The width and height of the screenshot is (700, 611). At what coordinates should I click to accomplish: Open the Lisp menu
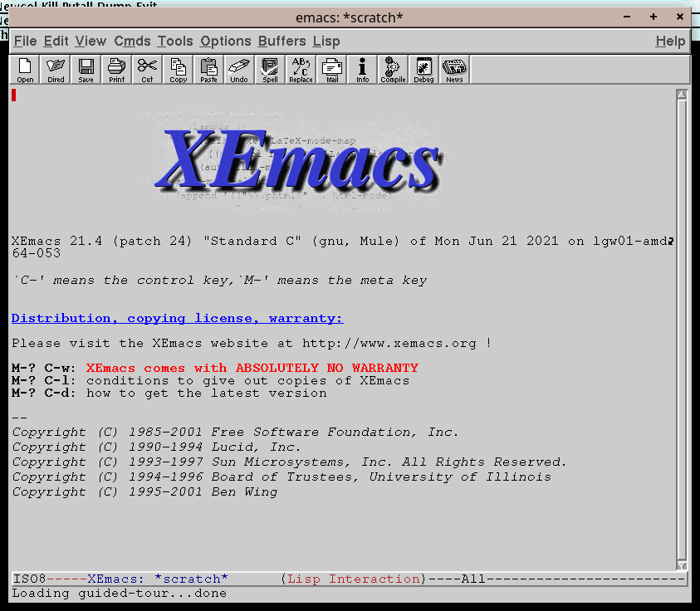pos(326,41)
